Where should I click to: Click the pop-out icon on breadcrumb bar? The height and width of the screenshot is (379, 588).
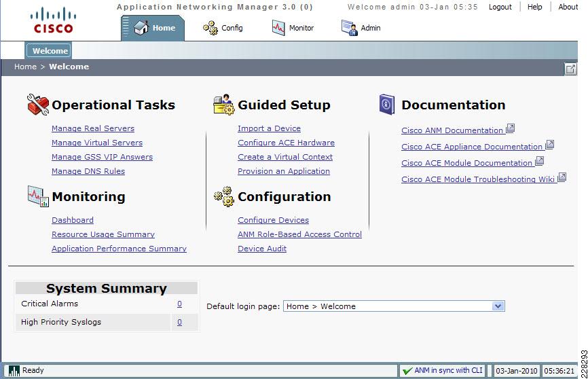pos(570,69)
